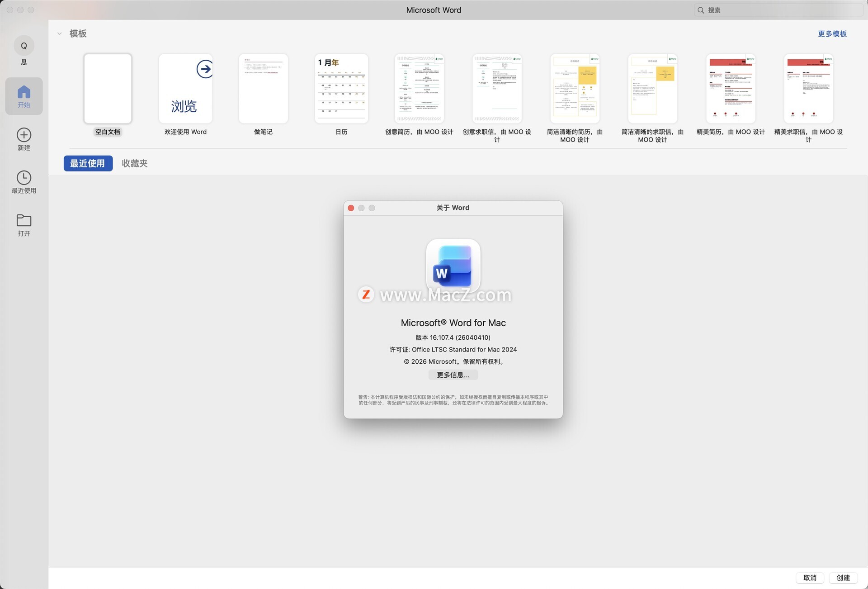Open the Recent (最近使用) clock icon
The width and height of the screenshot is (868, 589).
24,178
